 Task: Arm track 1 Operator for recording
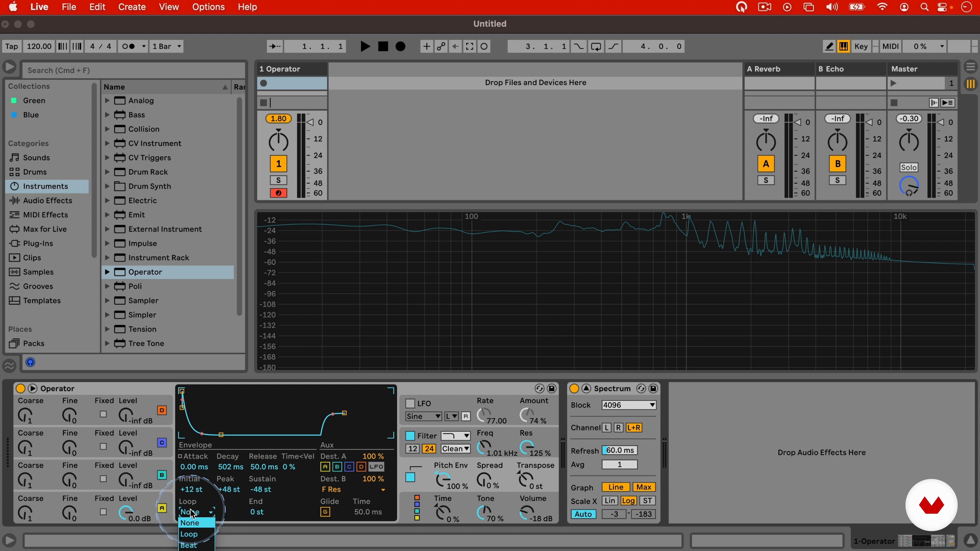pyautogui.click(x=278, y=193)
